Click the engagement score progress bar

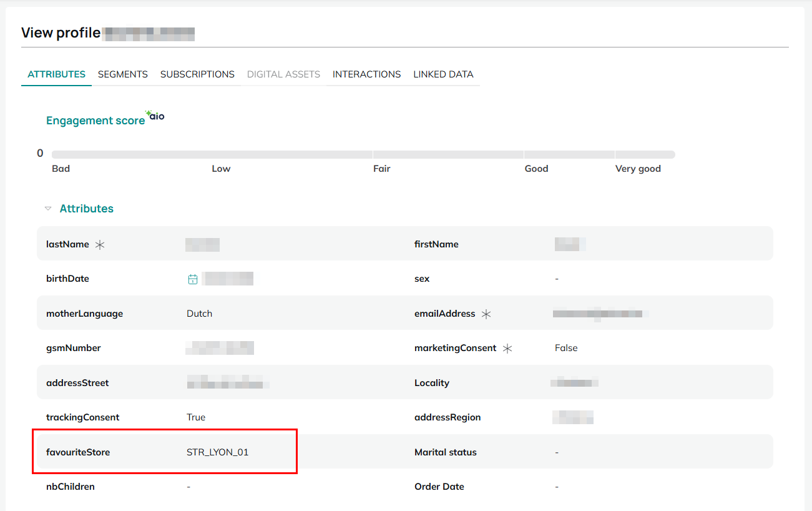click(363, 154)
